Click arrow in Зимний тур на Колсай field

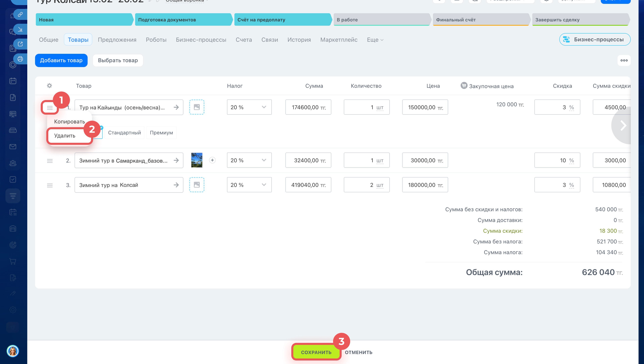click(176, 185)
